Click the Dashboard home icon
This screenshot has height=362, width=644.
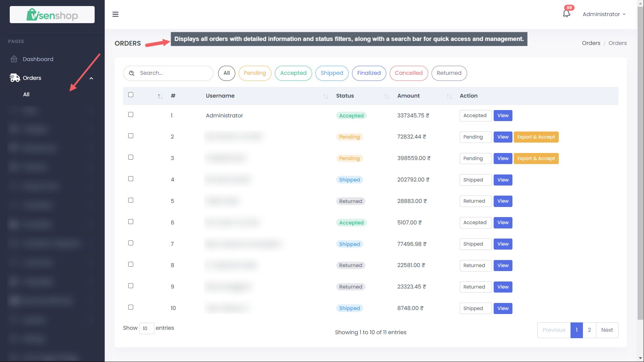14,59
